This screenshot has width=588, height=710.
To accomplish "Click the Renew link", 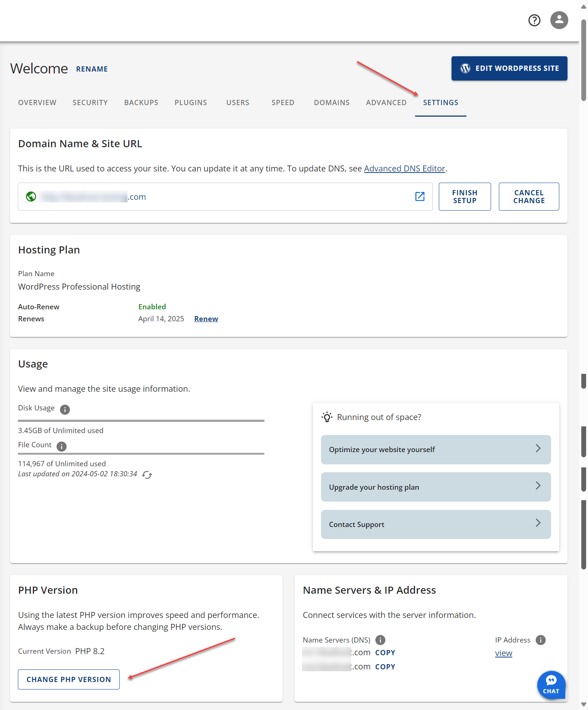I will click(x=206, y=319).
